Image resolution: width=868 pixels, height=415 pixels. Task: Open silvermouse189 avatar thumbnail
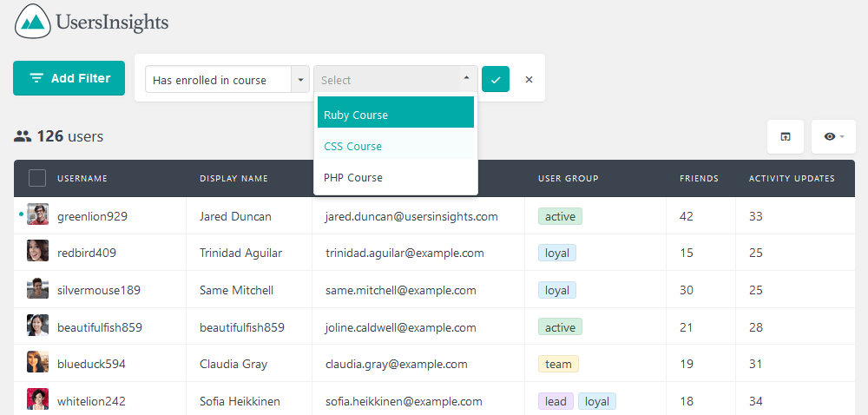click(37, 289)
